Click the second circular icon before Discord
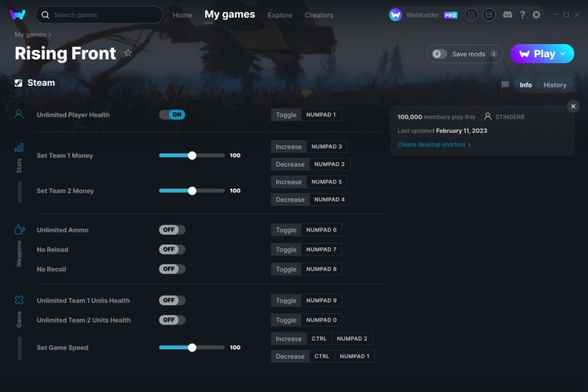Image resolution: width=588 pixels, height=392 pixels. coord(489,15)
